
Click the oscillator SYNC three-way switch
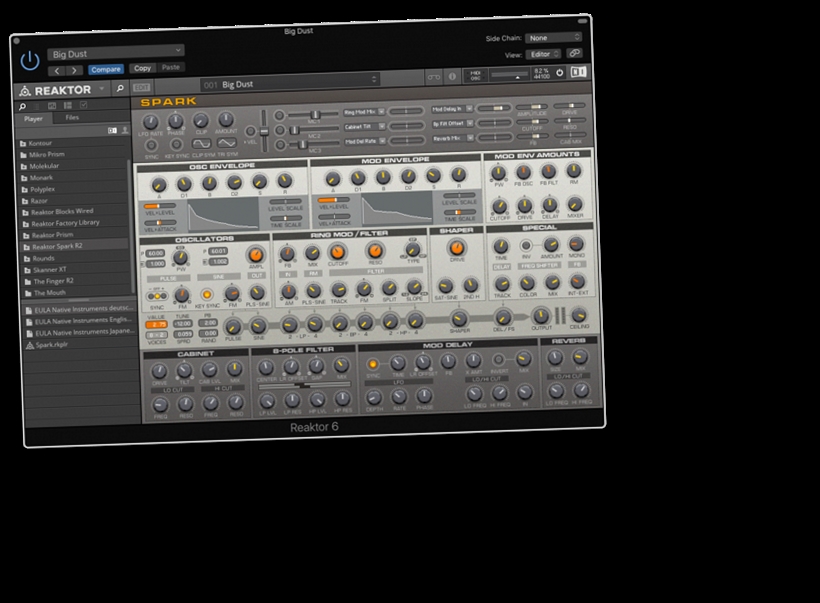(156, 297)
